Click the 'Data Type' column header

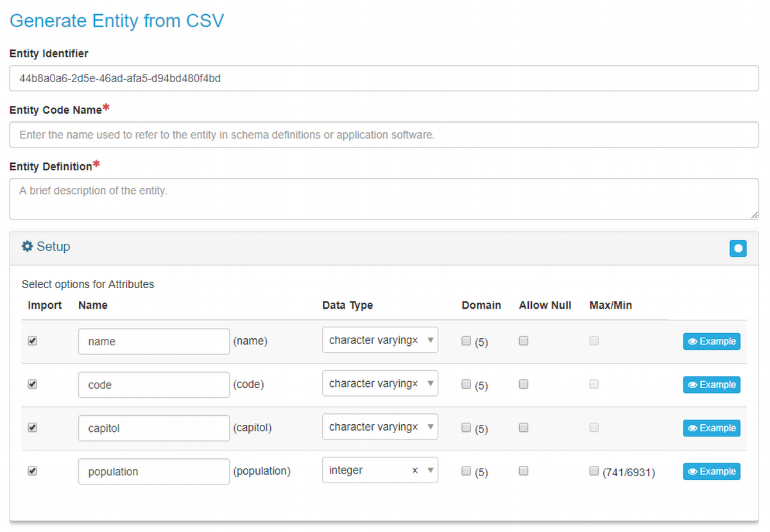click(x=347, y=305)
